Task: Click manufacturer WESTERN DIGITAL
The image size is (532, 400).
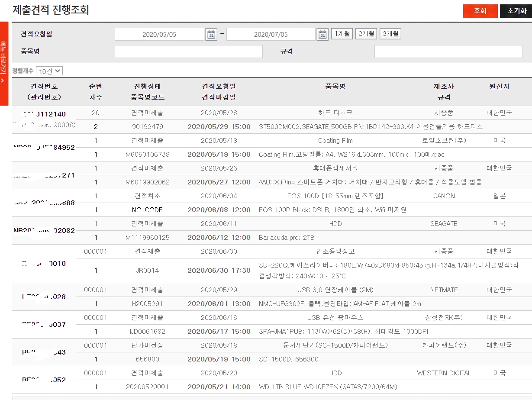Action: click(x=444, y=373)
